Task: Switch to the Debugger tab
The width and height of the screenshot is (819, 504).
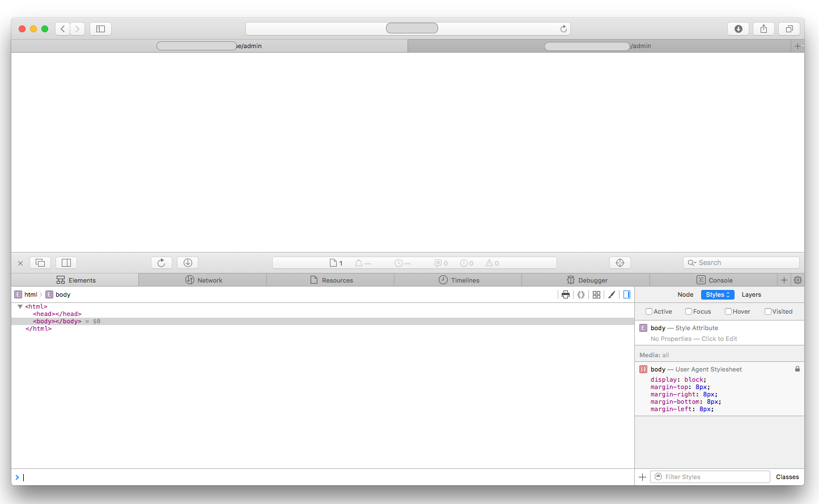Action: point(586,280)
